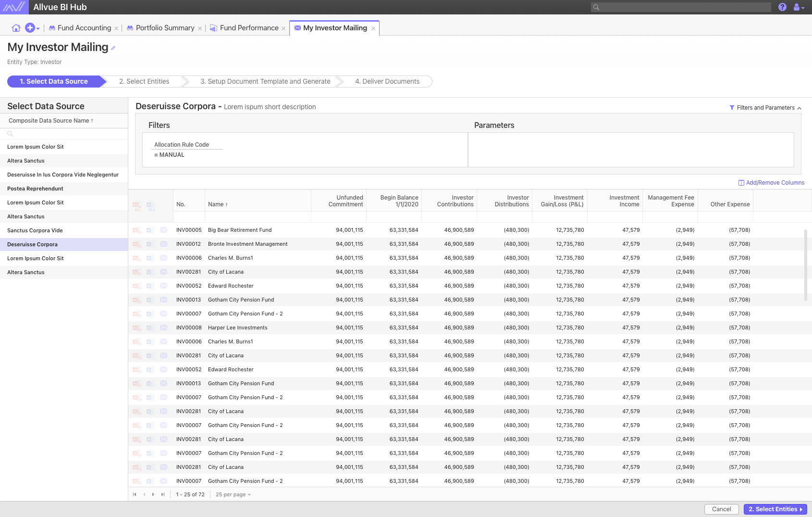Open the dropdown arrow beside the plus icon
The height and width of the screenshot is (517, 812).
pos(38,28)
